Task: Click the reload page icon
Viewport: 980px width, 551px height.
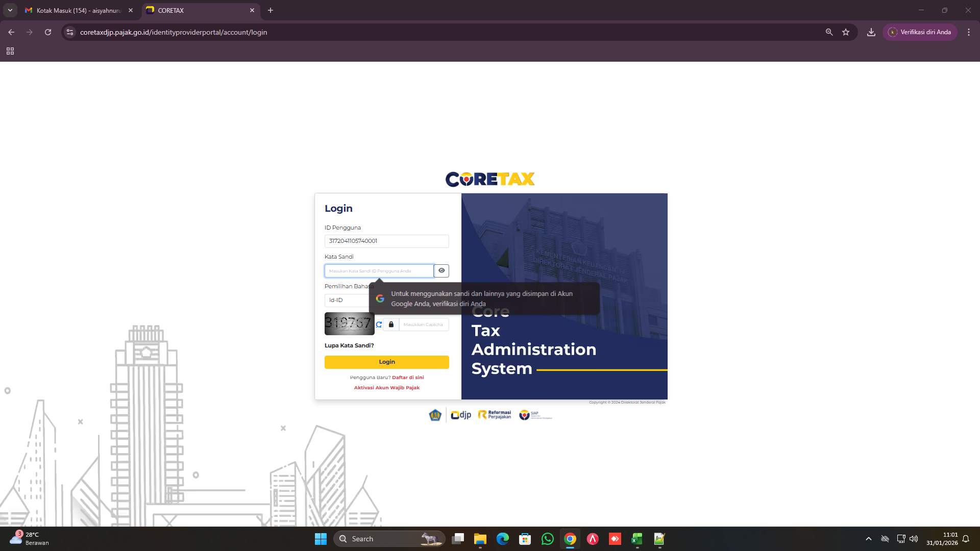Action: click(x=48, y=32)
